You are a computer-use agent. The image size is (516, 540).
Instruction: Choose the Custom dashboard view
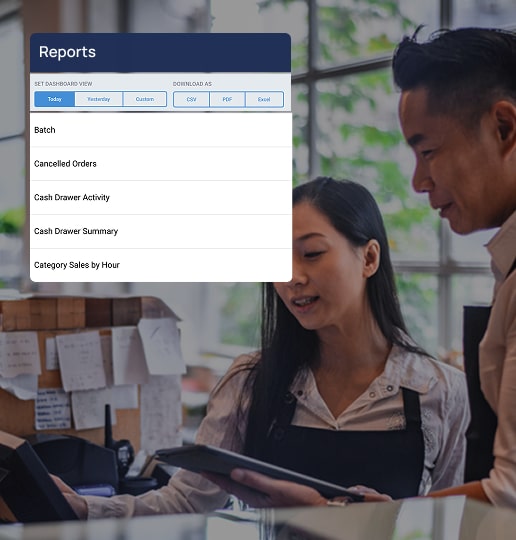pos(145,99)
